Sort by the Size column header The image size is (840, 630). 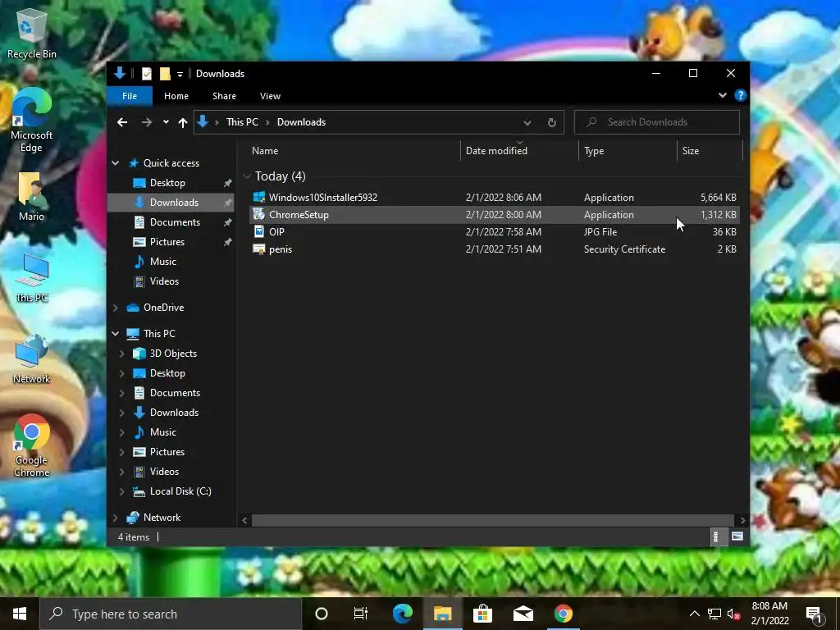click(710, 151)
